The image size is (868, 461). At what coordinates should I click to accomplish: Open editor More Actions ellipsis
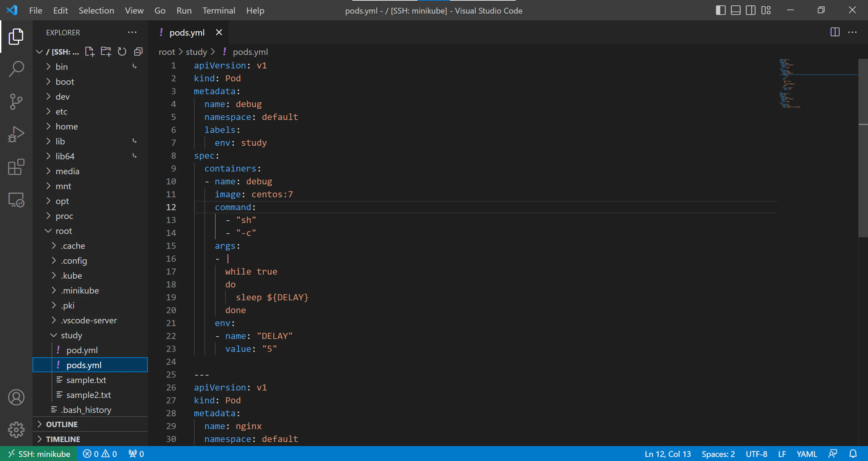click(x=852, y=32)
